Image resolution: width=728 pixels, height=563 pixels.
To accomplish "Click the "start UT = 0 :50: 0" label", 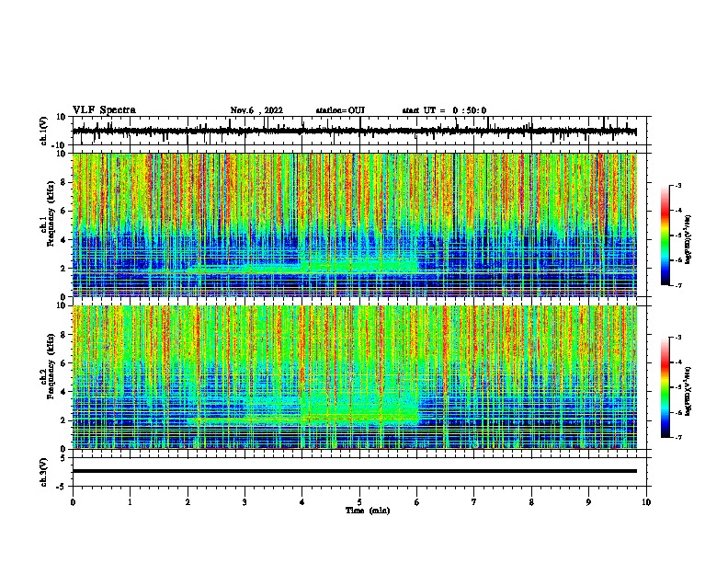I will pyautogui.click(x=444, y=110).
